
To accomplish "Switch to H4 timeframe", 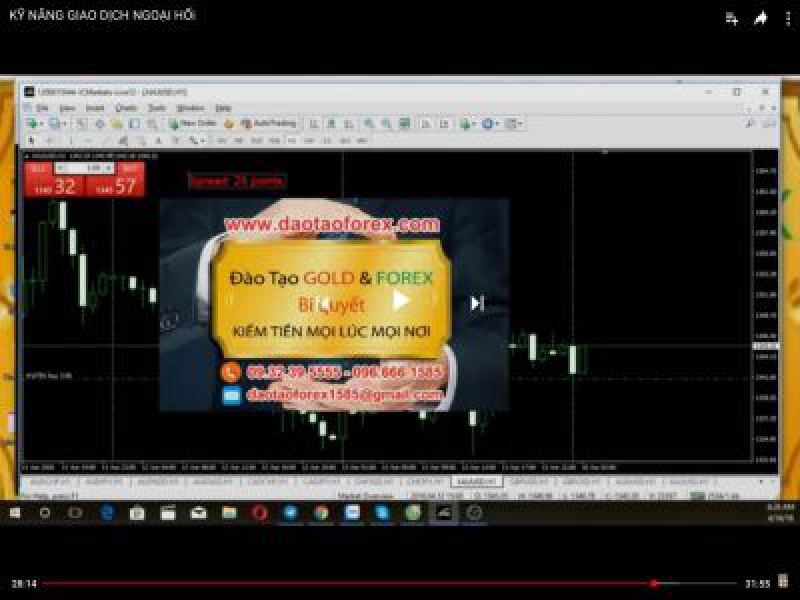I will (x=310, y=140).
